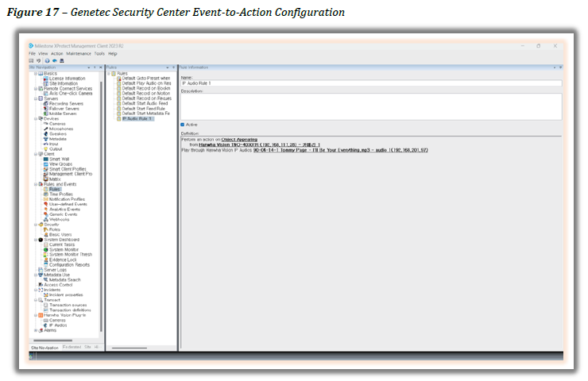Collapse the Rules and Events node
Viewport: 588px width, 381px height.
point(36,184)
